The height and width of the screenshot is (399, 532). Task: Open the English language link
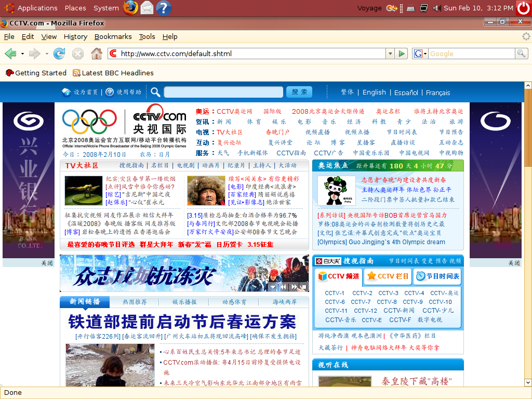(374, 92)
